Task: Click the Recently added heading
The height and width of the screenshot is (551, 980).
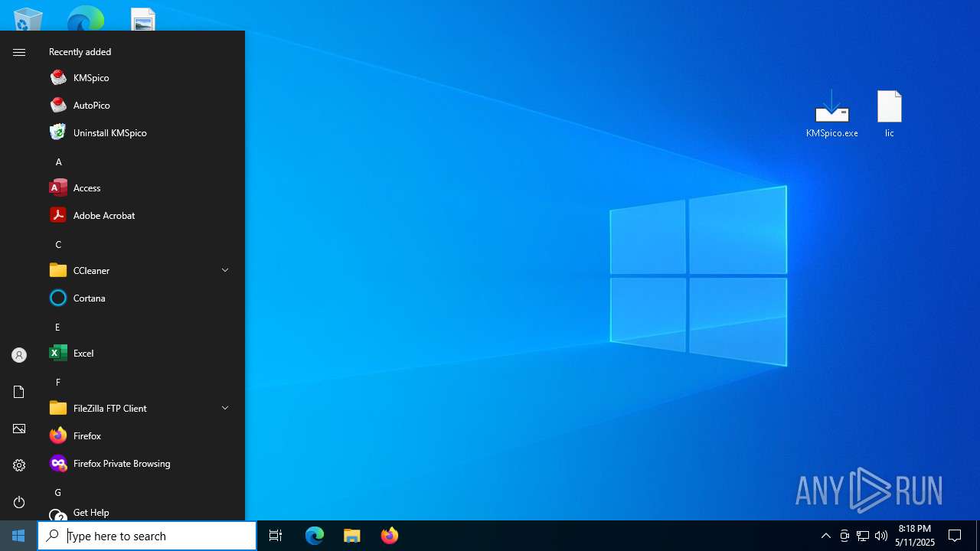Action: [x=80, y=52]
